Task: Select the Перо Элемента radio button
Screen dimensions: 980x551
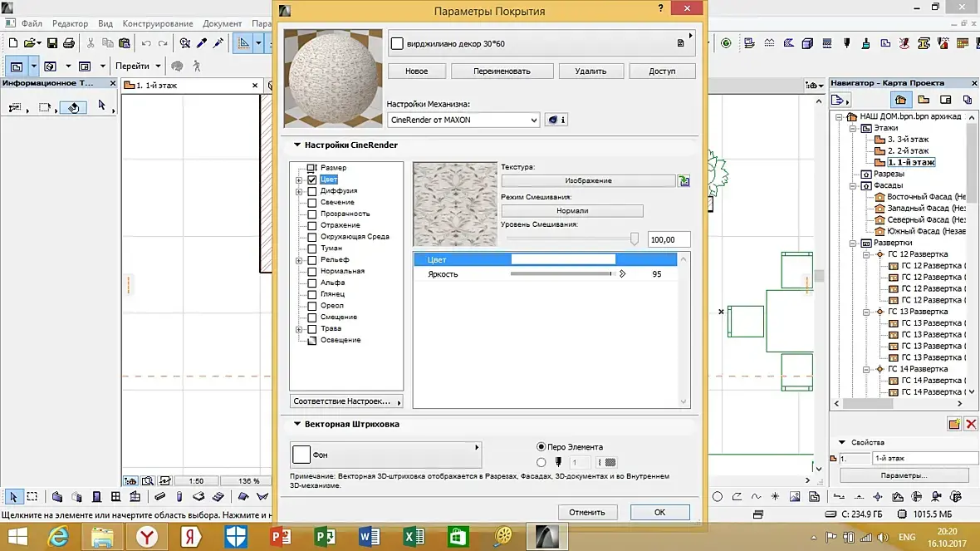Action: (541, 447)
